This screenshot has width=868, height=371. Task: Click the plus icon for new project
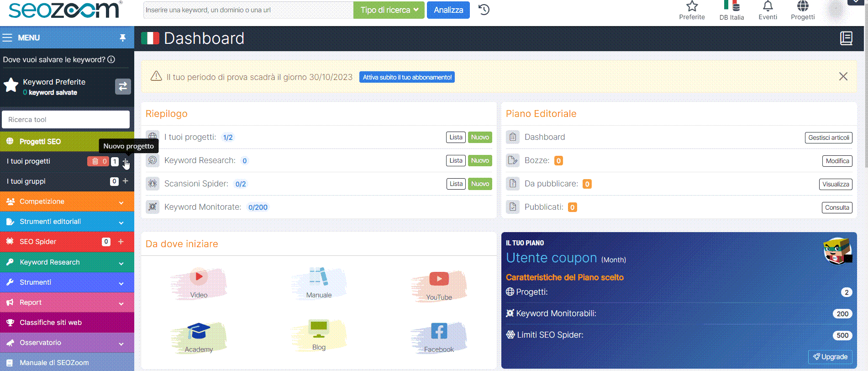tap(126, 161)
